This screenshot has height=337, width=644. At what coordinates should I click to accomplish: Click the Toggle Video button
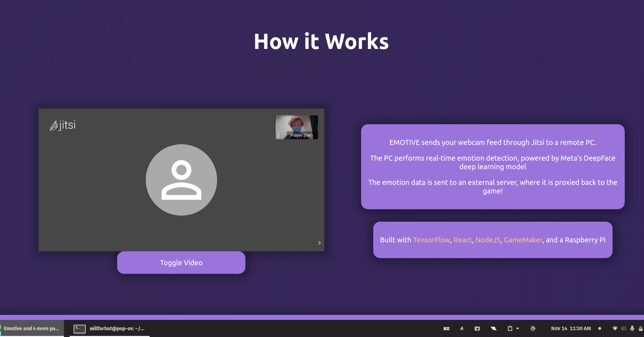181,262
